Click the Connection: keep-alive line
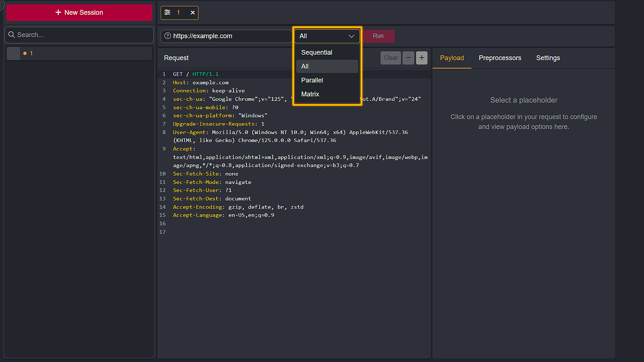644x362 pixels. pyautogui.click(x=209, y=91)
